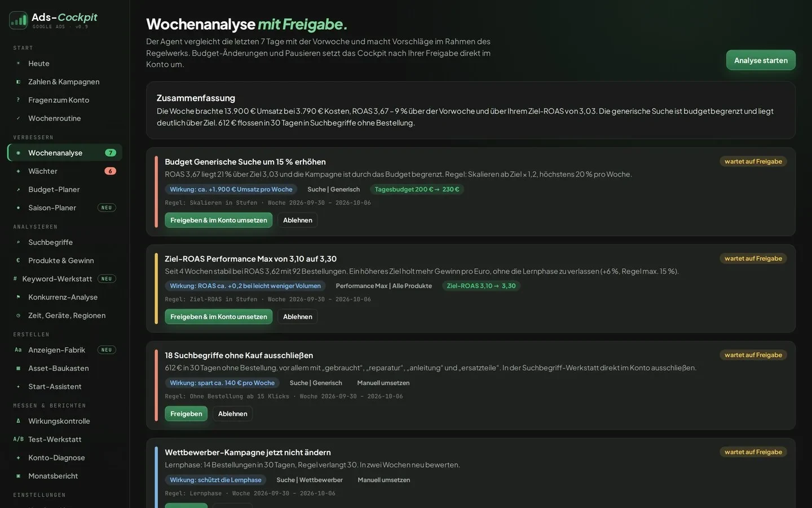Click the A/B icon for Test-Werkstatt

point(18,439)
